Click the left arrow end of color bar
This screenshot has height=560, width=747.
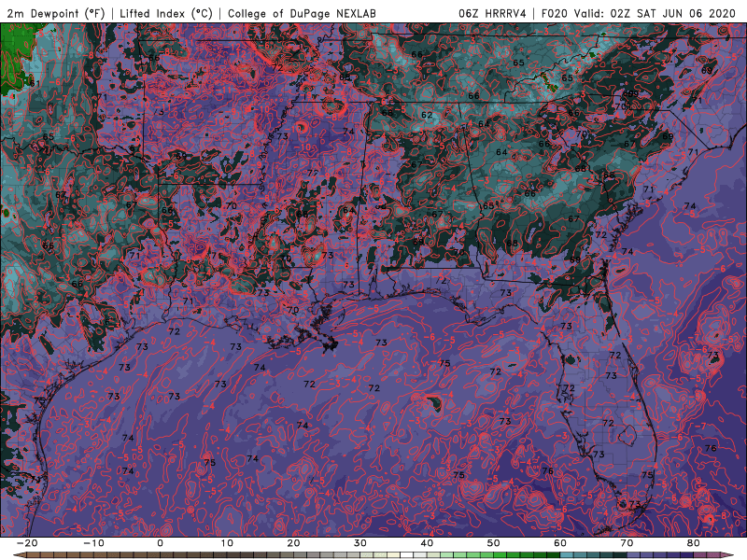(19, 555)
